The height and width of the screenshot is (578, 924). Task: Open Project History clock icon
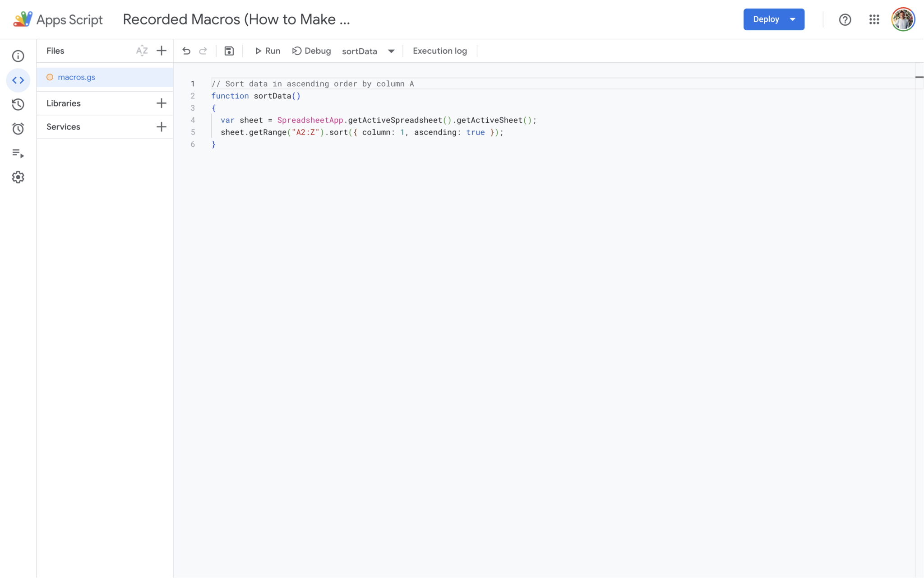pos(18,104)
